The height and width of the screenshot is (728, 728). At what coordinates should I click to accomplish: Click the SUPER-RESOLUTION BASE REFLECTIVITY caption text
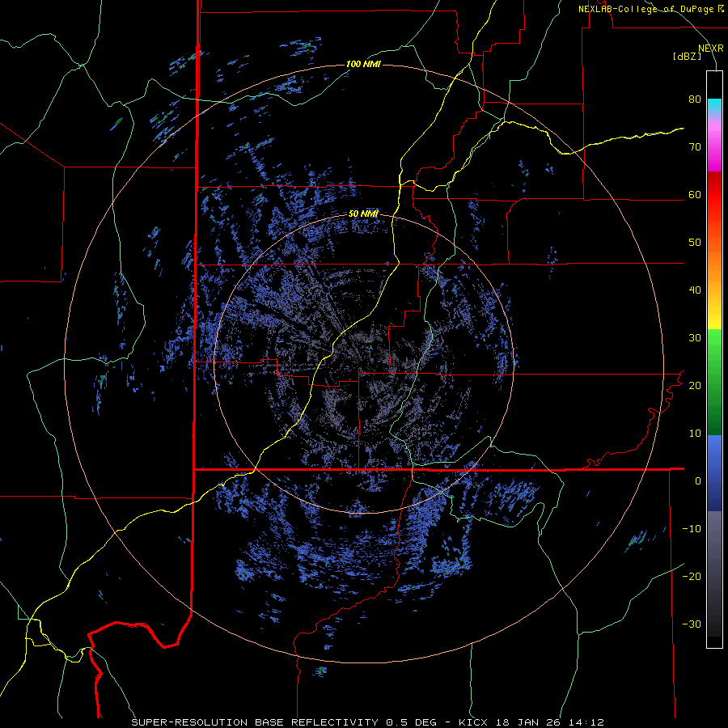click(x=255, y=722)
